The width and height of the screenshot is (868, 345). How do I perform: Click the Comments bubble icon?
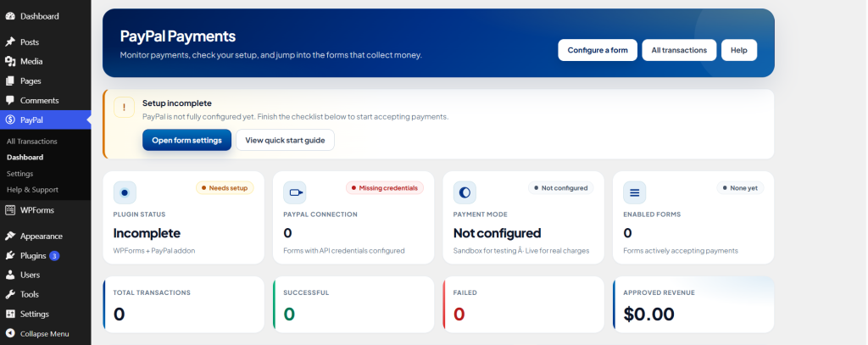[10, 100]
